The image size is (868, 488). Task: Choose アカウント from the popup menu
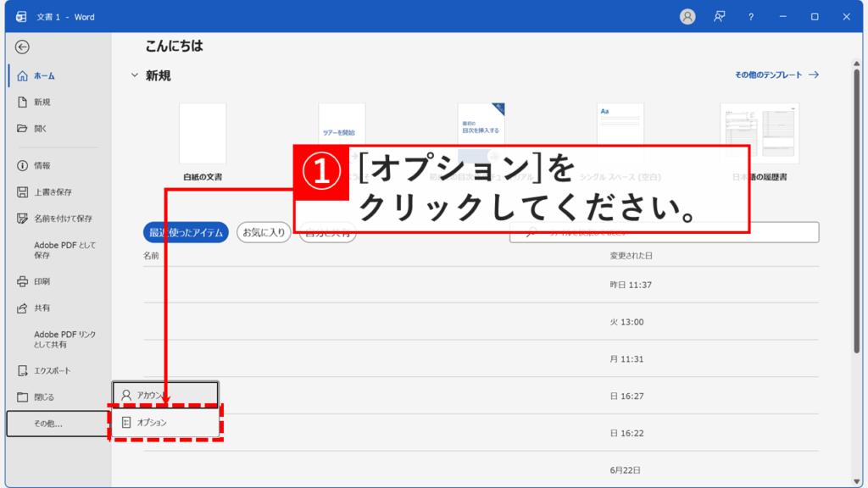(x=165, y=395)
